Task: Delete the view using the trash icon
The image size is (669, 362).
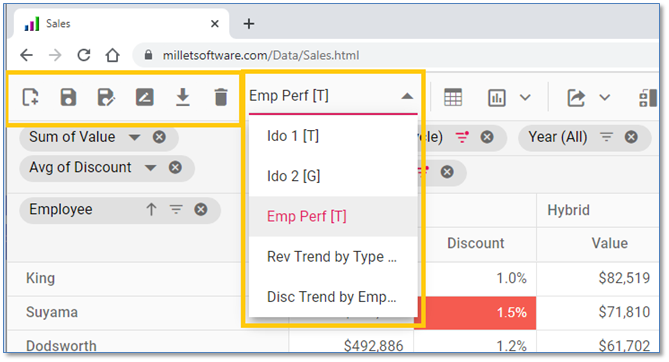Action: click(x=221, y=97)
